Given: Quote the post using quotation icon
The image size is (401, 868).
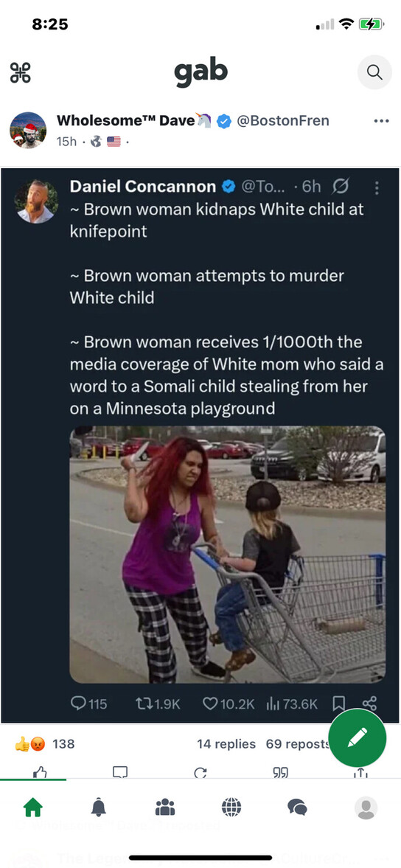Looking at the screenshot, I should point(280,773).
